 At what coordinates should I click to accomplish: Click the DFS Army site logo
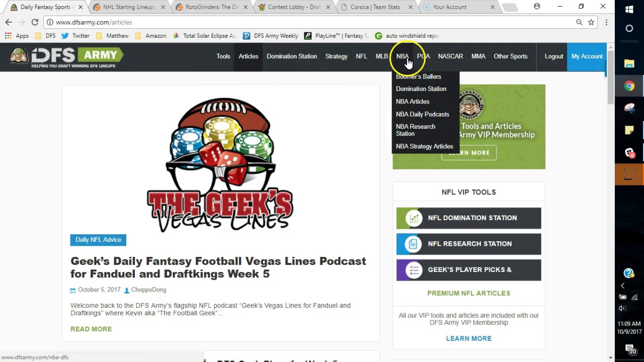(67, 57)
